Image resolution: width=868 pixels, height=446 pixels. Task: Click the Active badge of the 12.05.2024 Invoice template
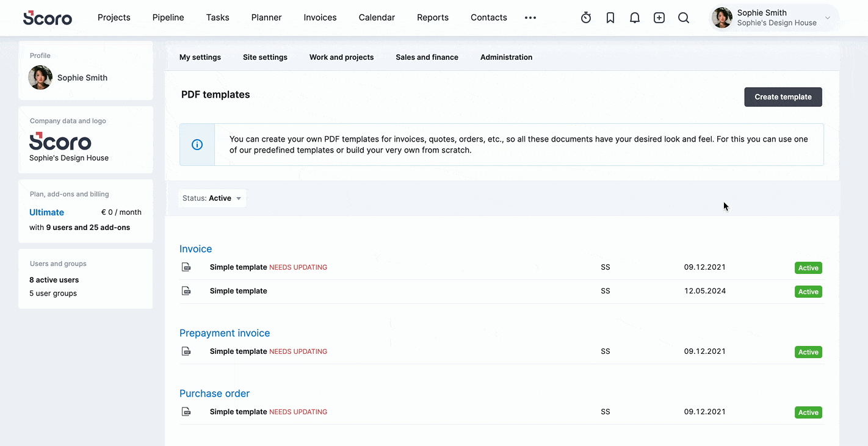coord(808,292)
